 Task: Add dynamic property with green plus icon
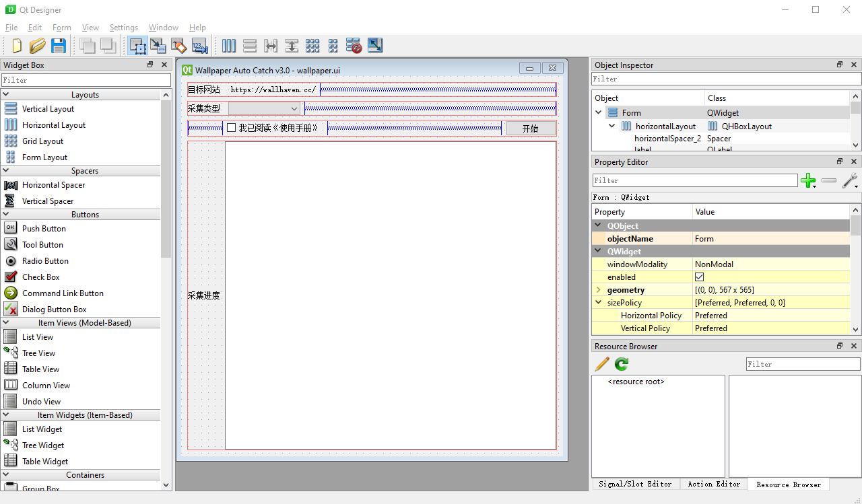(x=808, y=180)
